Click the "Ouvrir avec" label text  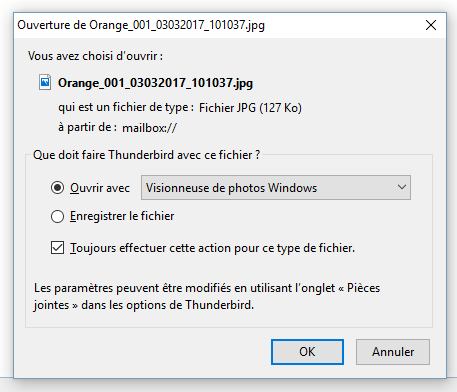(100, 188)
